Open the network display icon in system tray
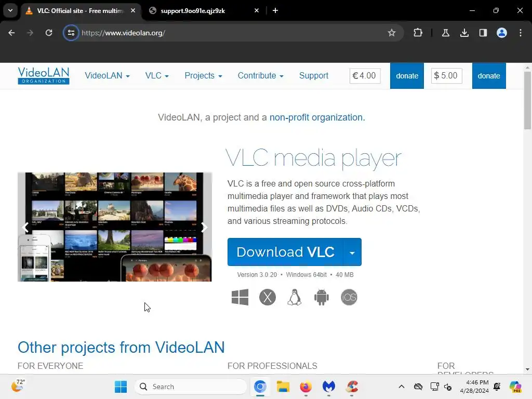This screenshot has width=532, height=399. (434, 387)
